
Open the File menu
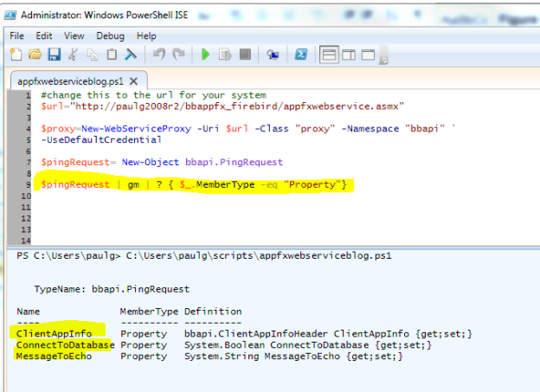pos(17,35)
